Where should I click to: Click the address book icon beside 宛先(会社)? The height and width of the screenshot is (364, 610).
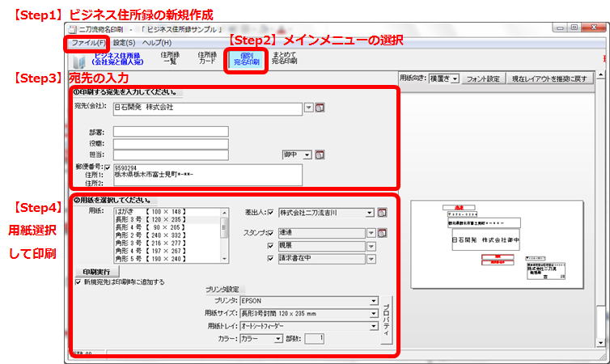coord(320,108)
